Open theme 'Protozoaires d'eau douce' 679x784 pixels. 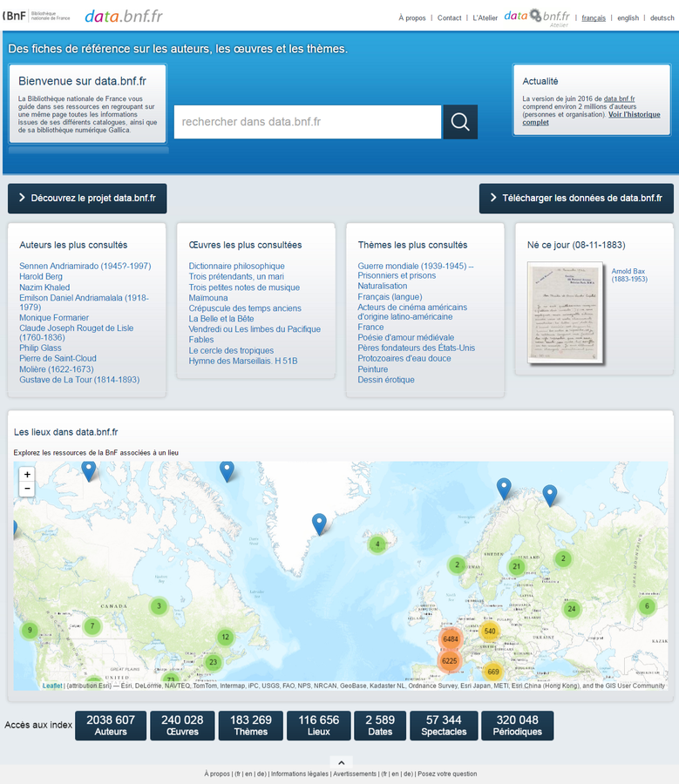tap(404, 359)
